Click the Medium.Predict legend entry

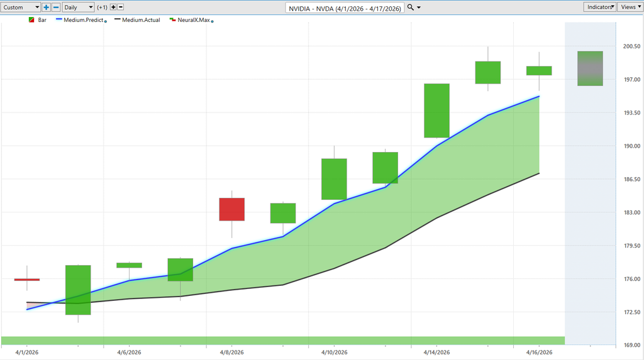point(80,19)
